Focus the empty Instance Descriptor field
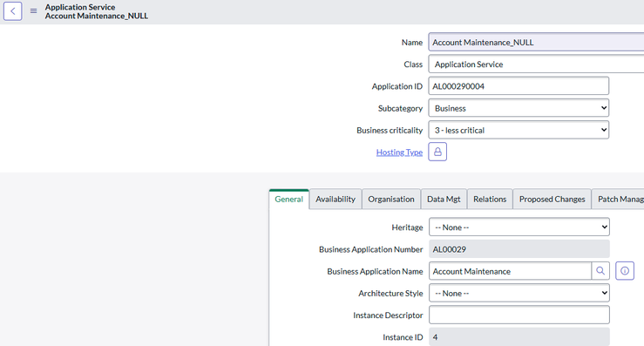644x346 pixels. point(519,315)
